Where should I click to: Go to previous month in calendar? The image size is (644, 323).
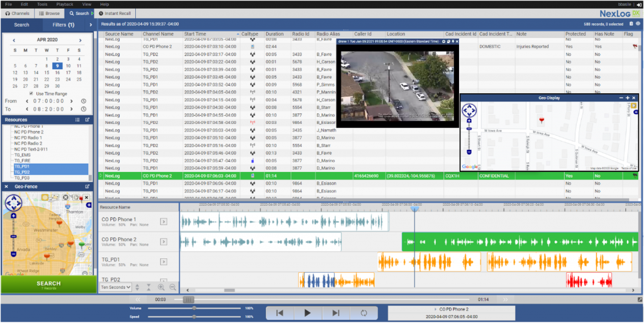pyautogui.click(x=14, y=40)
